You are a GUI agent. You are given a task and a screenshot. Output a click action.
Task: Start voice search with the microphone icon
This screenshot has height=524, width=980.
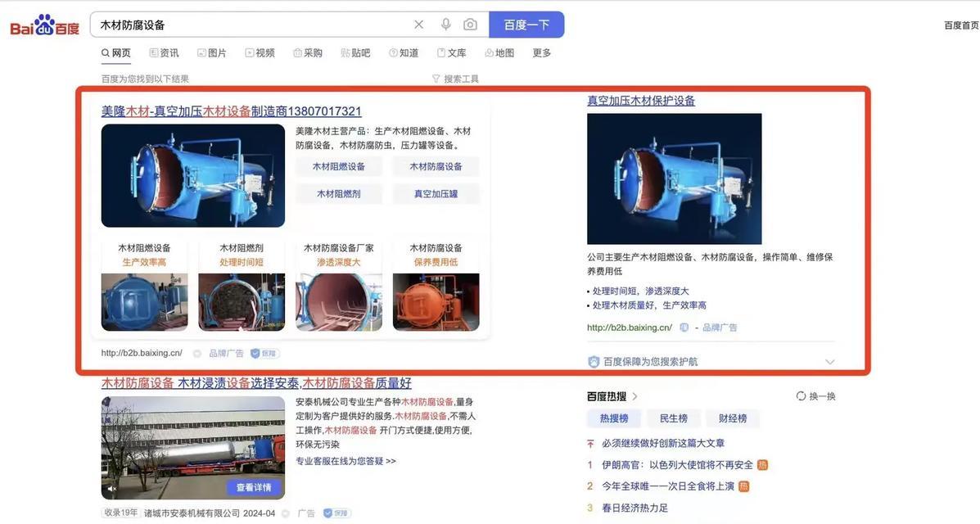[445, 25]
